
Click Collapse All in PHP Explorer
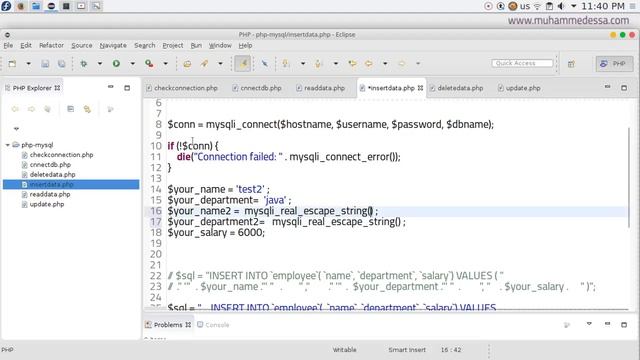pos(71,109)
